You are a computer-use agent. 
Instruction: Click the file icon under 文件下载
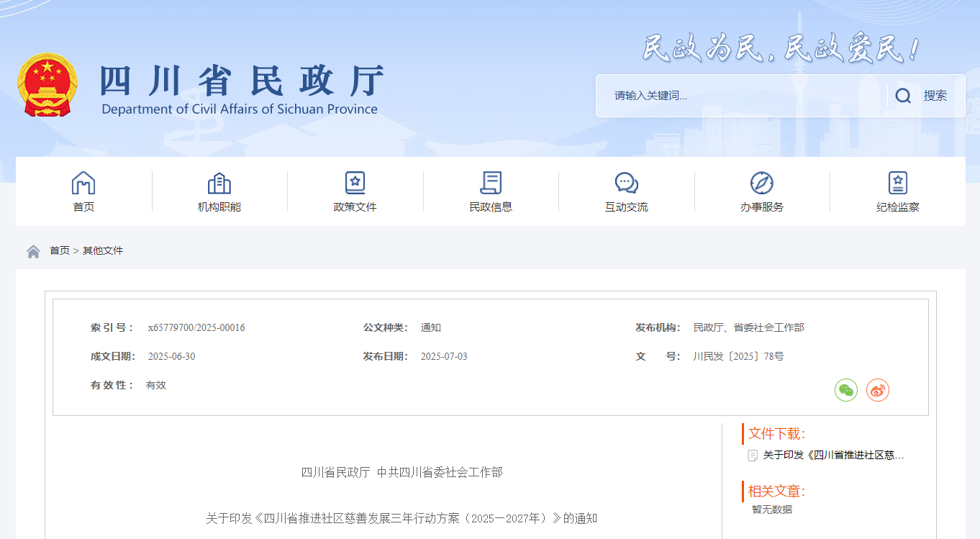[753, 456]
